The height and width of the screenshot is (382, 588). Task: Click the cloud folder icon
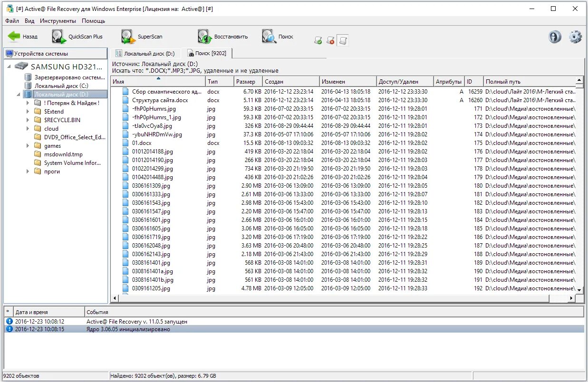coord(38,129)
